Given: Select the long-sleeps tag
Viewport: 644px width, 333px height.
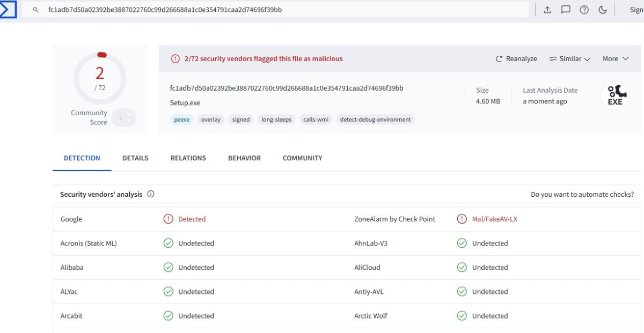Looking at the screenshot, I should [x=276, y=120].
